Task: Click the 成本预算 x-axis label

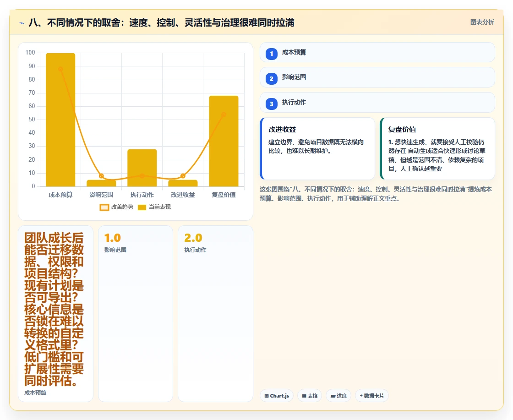Action: 60,195
